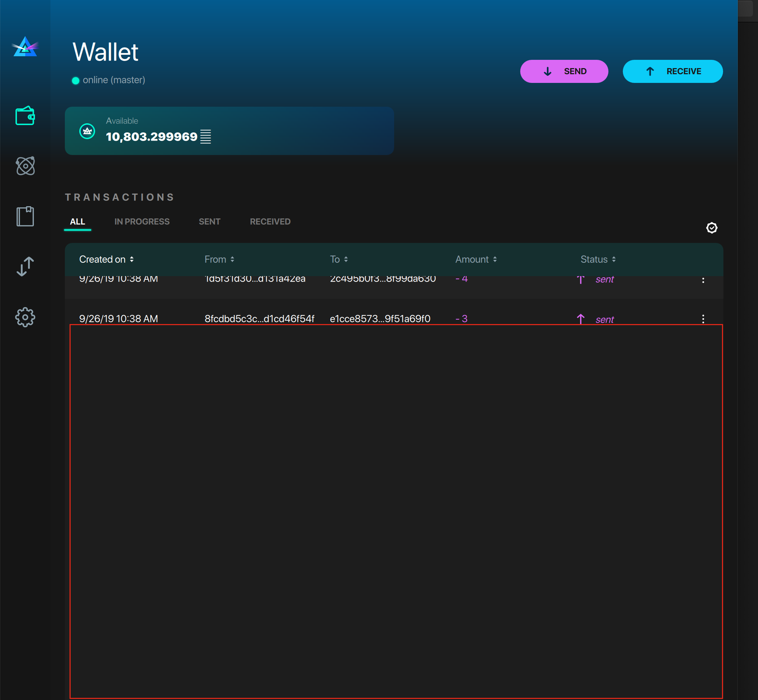Select the atom-shaped network icon in sidebar
This screenshot has height=700, width=758.
(25, 165)
